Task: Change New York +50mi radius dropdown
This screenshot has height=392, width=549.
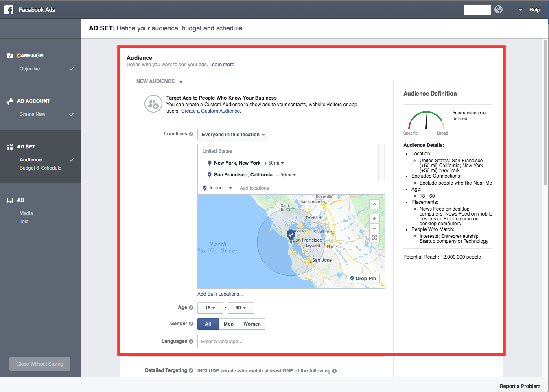Action: click(274, 163)
